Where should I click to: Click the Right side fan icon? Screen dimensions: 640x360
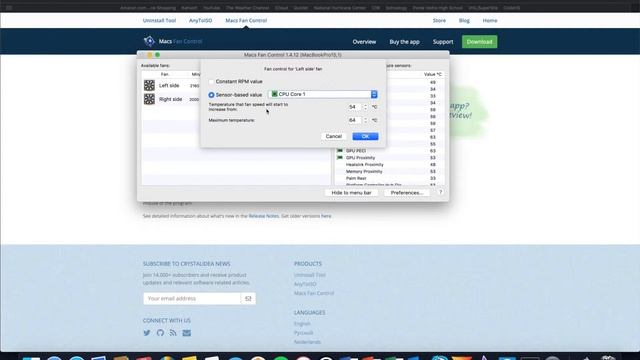point(149,99)
